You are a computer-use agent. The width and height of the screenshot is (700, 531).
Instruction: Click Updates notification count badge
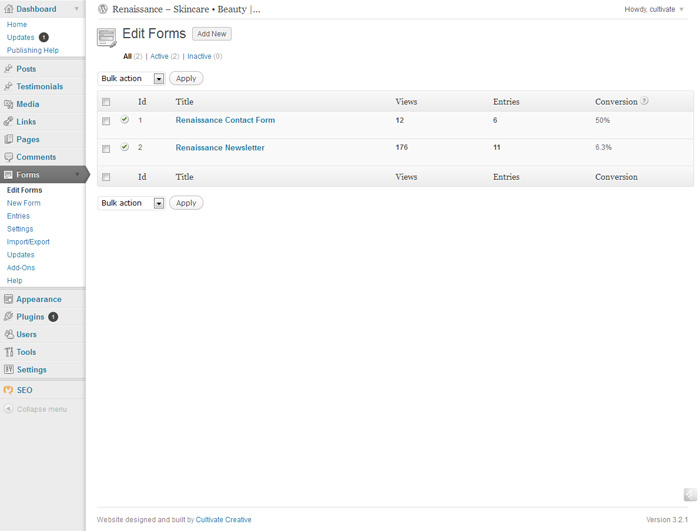pyautogui.click(x=44, y=37)
